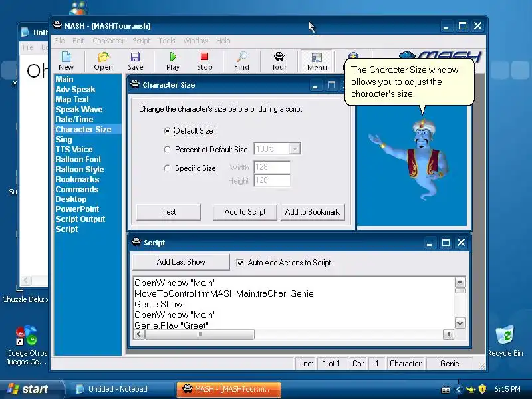This screenshot has width=532, height=399.
Task: Click the Add to Bookmark button
Action: (x=313, y=212)
